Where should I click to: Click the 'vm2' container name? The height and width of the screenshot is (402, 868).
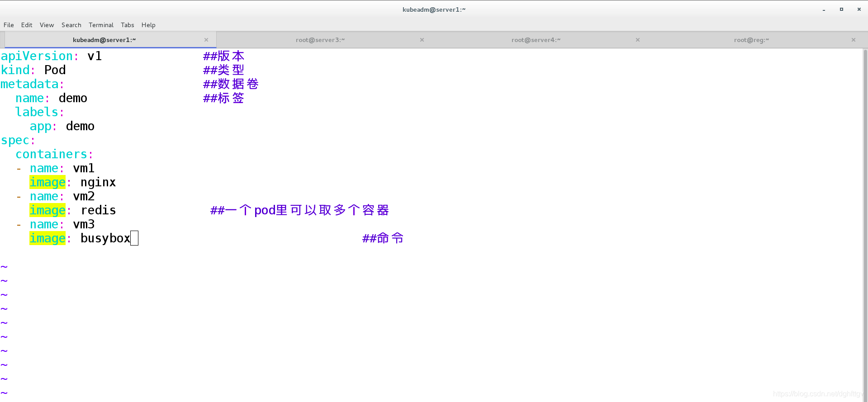click(84, 196)
